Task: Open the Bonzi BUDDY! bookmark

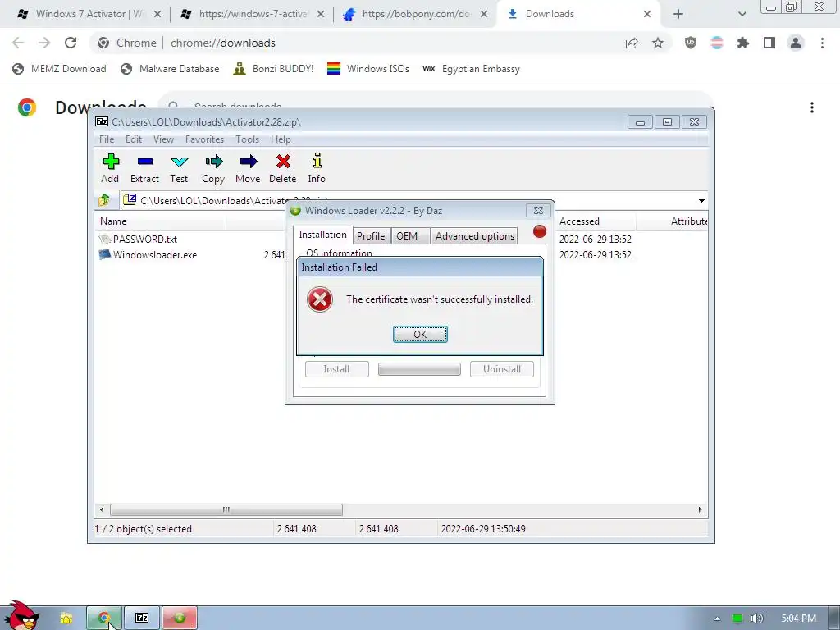Action: tap(274, 69)
